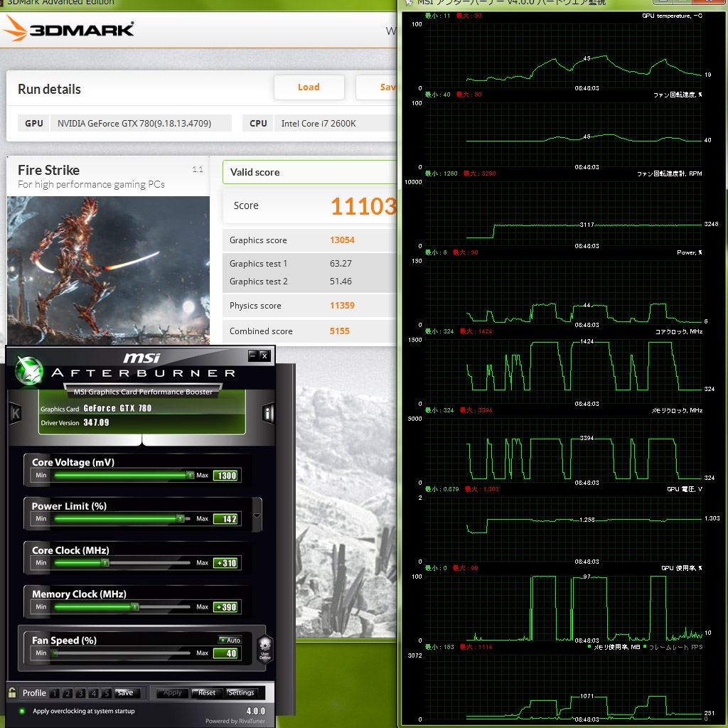Viewport: 728px width, 728px height.
Task: Select profile slot 3
Action: click(x=80, y=692)
